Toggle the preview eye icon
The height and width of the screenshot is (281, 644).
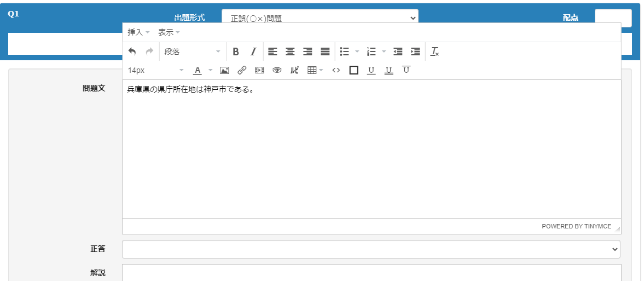pyautogui.click(x=277, y=70)
